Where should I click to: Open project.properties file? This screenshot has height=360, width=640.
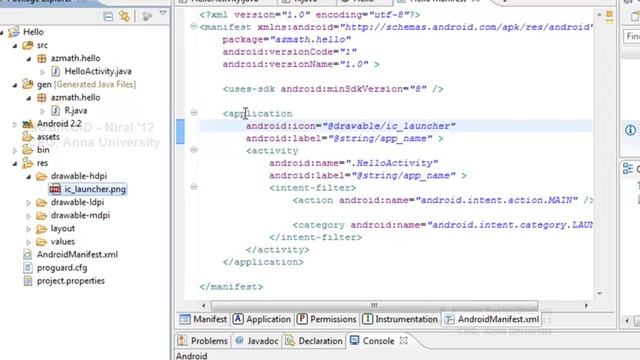[x=71, y=281]
